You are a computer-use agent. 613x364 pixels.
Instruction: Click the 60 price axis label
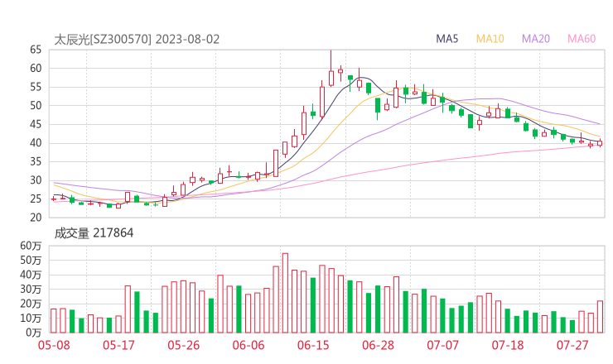(x=36, y=69)
